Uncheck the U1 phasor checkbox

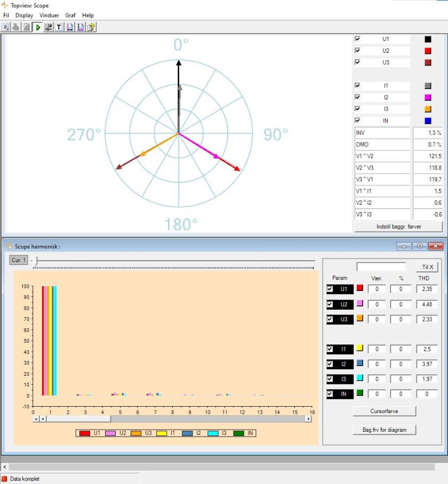point(357,39)
